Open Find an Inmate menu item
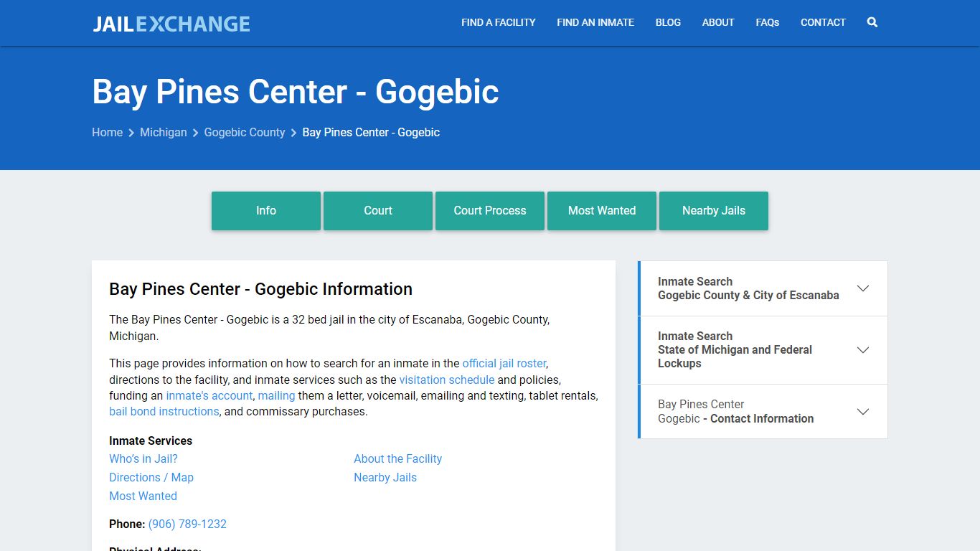This screenshot has width=980, height=551. click(595, 22)
